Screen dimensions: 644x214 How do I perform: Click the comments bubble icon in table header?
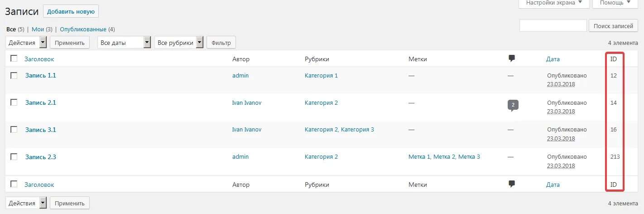click(x=512, y=58)
